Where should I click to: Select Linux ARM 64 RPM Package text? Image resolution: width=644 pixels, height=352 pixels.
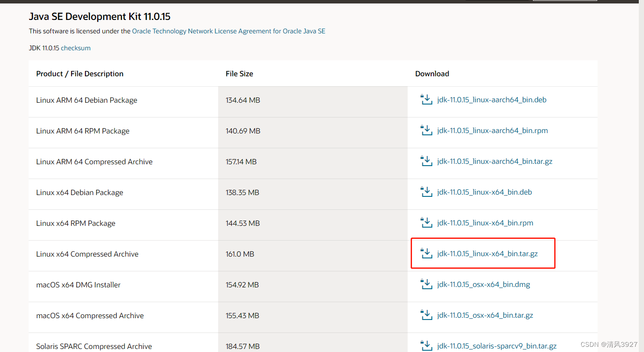(x=83, y=131)
